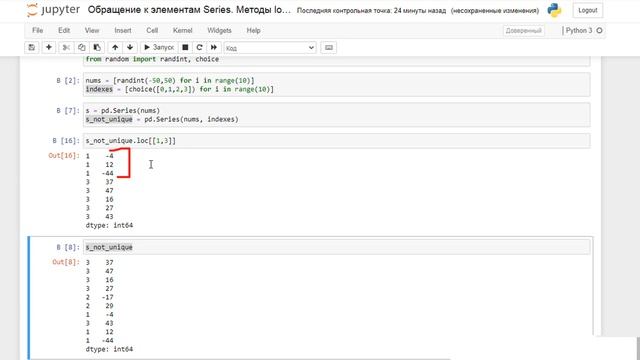Screen dimensions: 640x360
Task: Click the В [2] input prompt
Action: pyautogui.click(x=68, y=80)
